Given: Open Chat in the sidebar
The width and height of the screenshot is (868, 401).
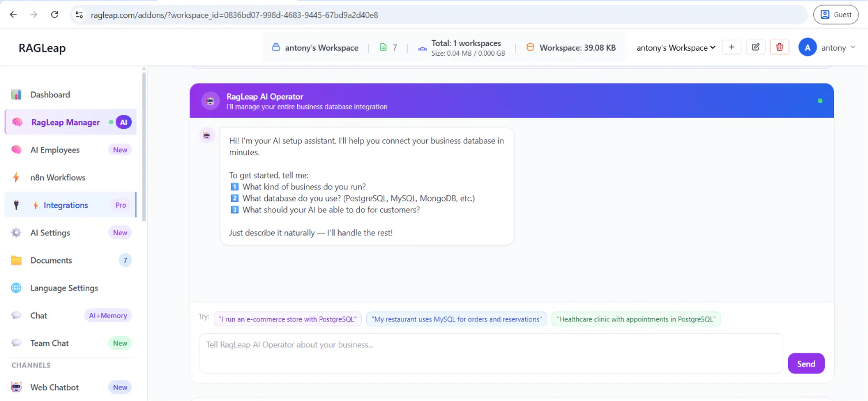Looking at the screenshot, I should click(70, 315).
